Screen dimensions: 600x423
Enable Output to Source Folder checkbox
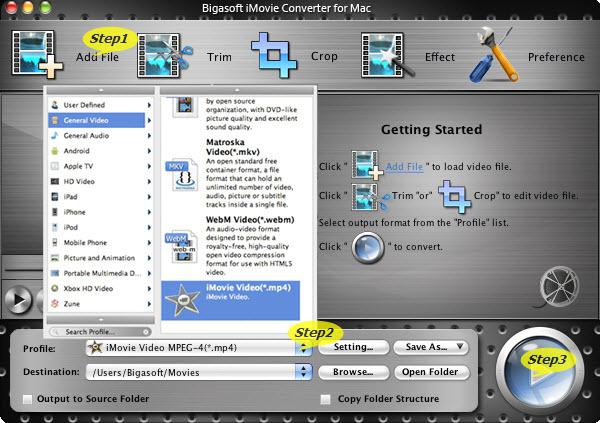28,399
